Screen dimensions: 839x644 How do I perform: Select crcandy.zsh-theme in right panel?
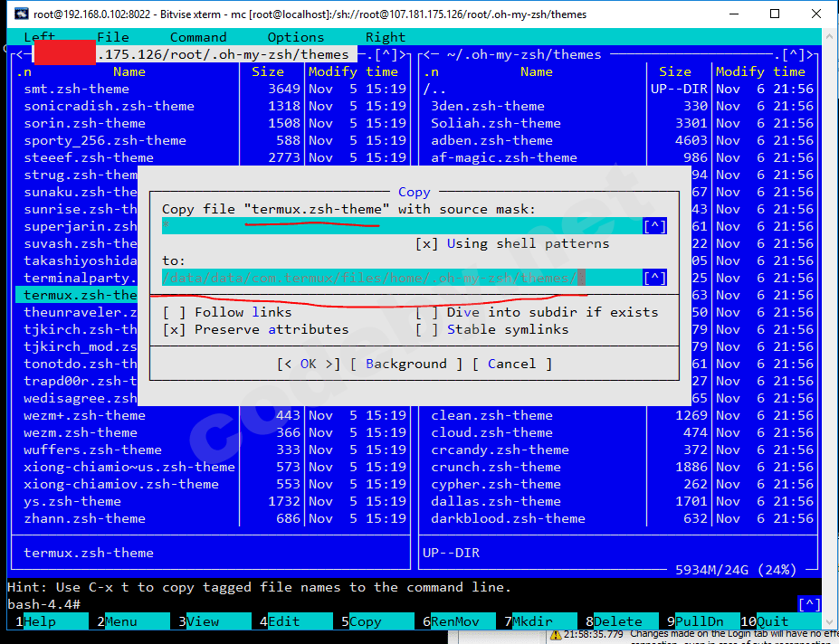tap(501, 450)
